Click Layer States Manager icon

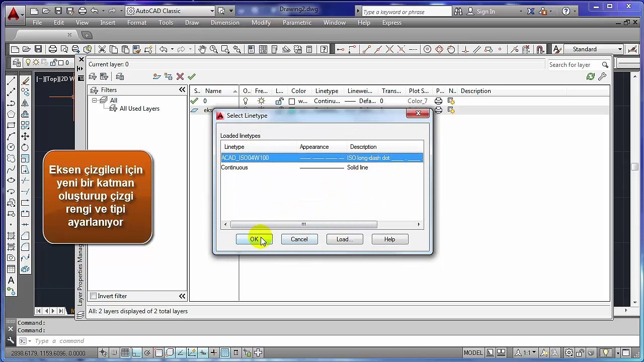(120, 76)
